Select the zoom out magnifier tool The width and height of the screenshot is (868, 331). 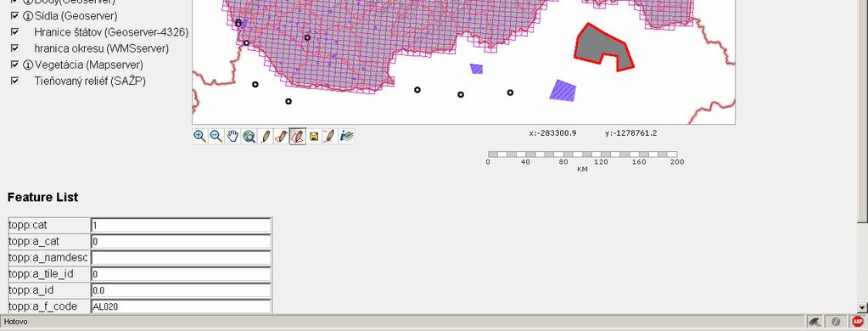pos(216,136)
